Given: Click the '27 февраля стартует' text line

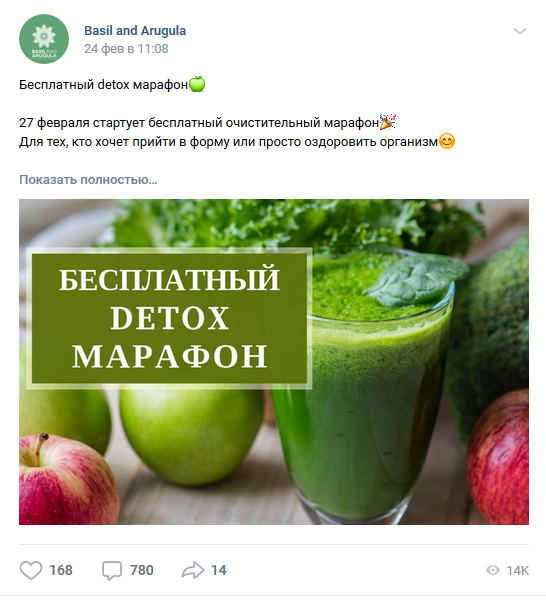Looking at the screenshot, I should [199, 122].
